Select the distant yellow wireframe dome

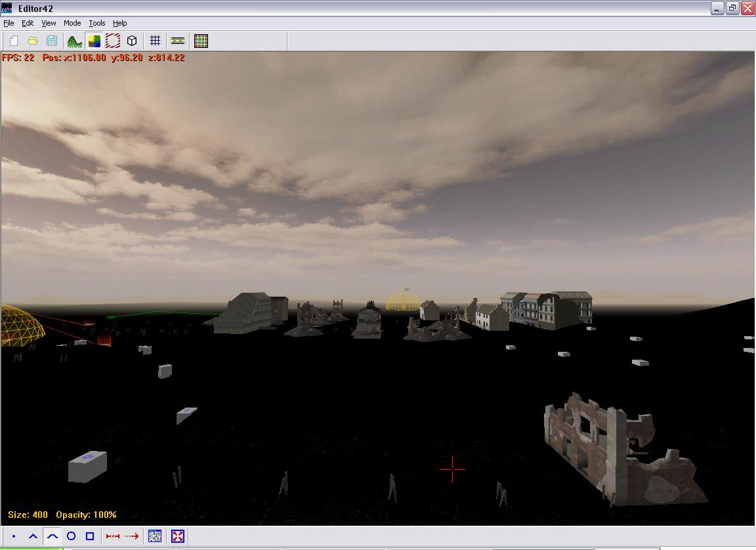(x=404, y=301)
